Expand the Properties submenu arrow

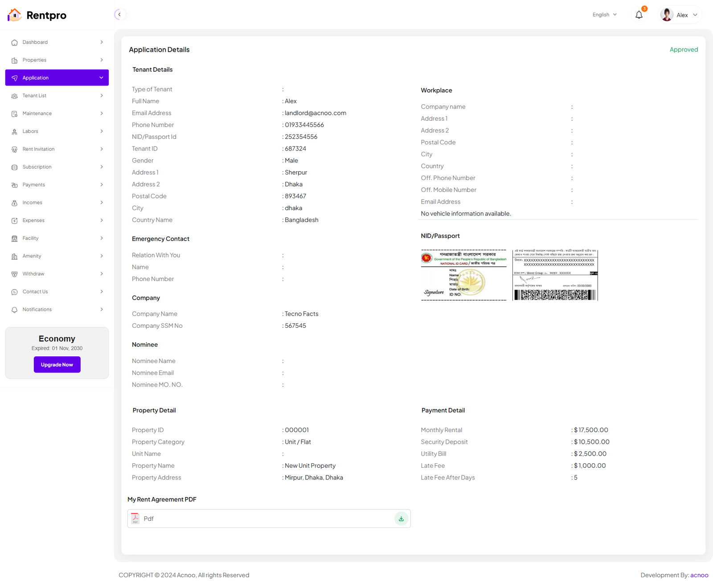tap(102, 60)
